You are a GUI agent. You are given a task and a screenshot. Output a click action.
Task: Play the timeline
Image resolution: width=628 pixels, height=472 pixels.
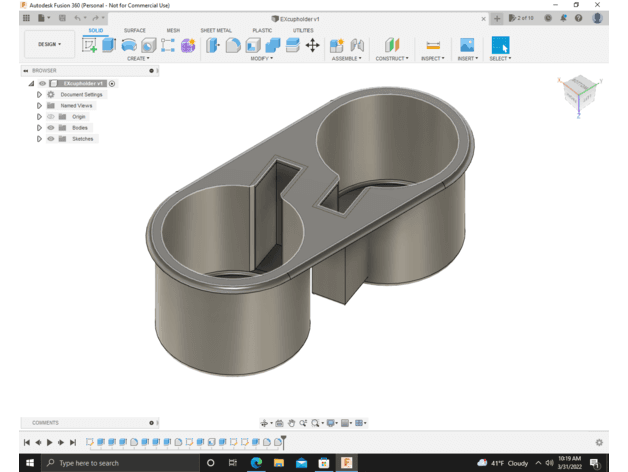tap(50, 442)
